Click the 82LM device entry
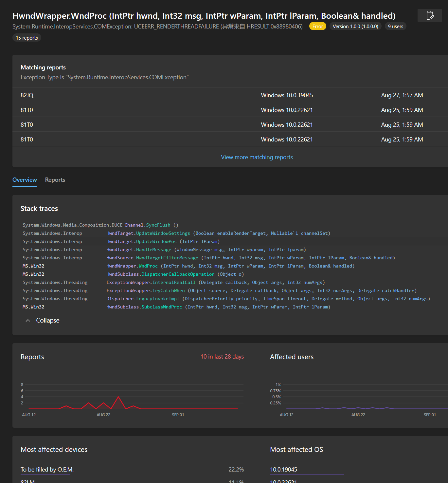Viewport: 448px width, 483px height. point(27,481)
